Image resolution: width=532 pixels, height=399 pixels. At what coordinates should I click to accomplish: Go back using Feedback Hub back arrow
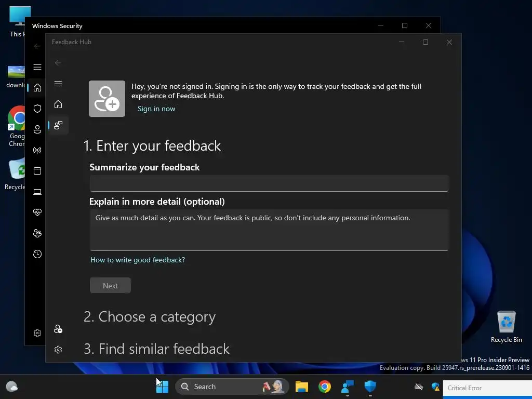tap(58, 63)
